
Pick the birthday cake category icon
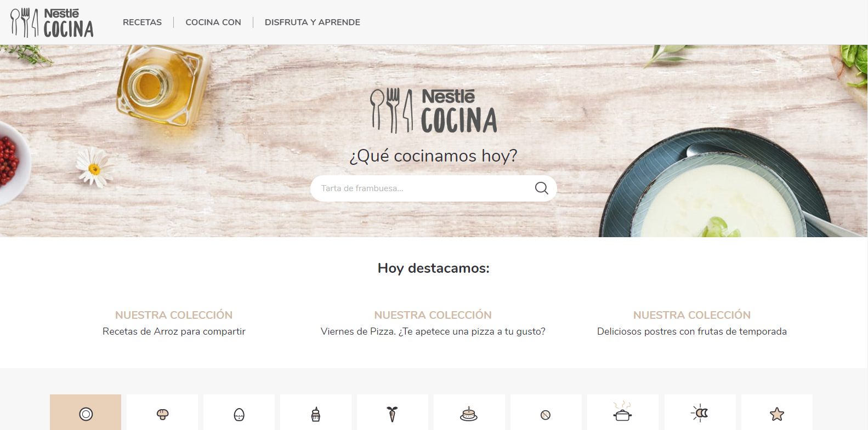pos(469,414)
